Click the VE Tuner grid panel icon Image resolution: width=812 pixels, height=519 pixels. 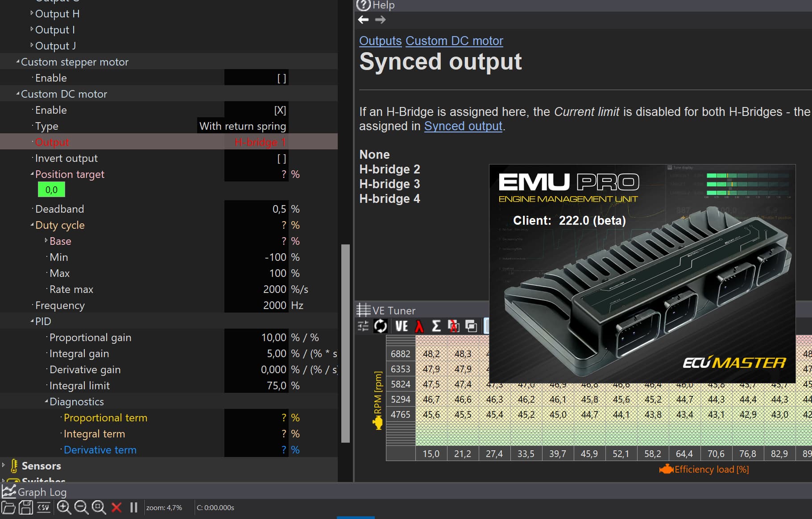click(x=363, y=310)
